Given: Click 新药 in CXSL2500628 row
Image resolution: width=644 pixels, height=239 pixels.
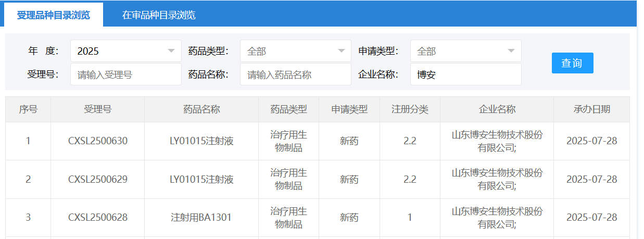Looking at the screenshot, I should click(x=349, y=218).
